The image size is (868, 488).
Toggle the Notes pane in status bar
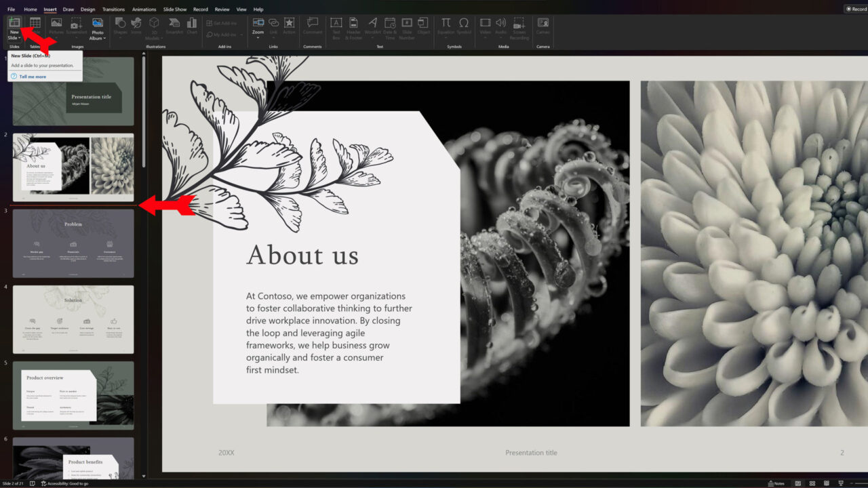(x=776, y=483)
